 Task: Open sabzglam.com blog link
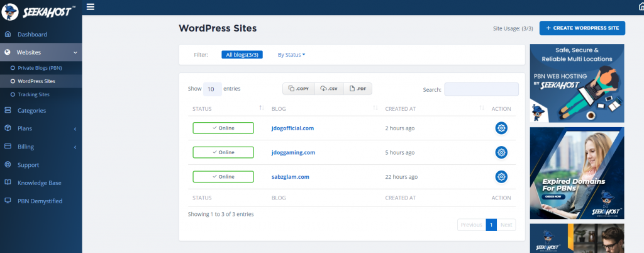coord(290,177)
